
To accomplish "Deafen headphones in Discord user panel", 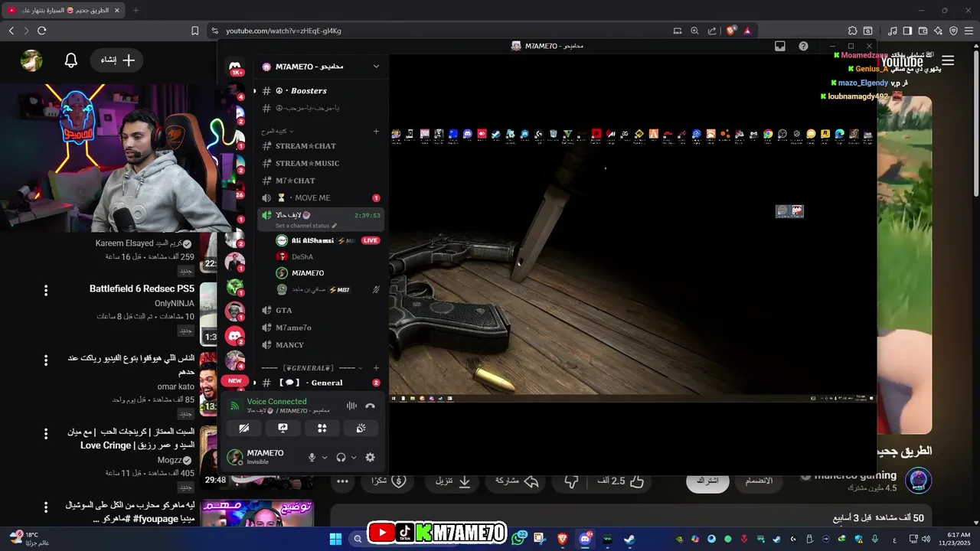I will [x=341, y=458].
